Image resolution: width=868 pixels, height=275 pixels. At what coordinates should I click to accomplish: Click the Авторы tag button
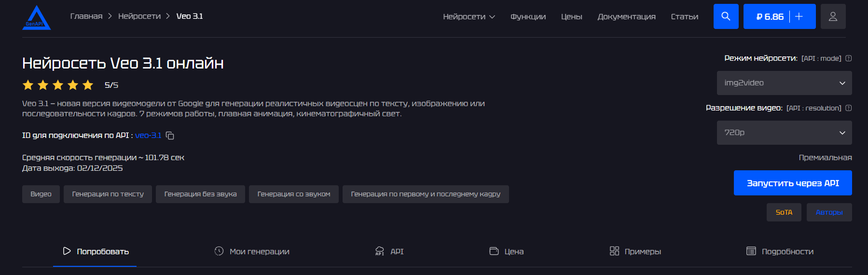[829, 212]
